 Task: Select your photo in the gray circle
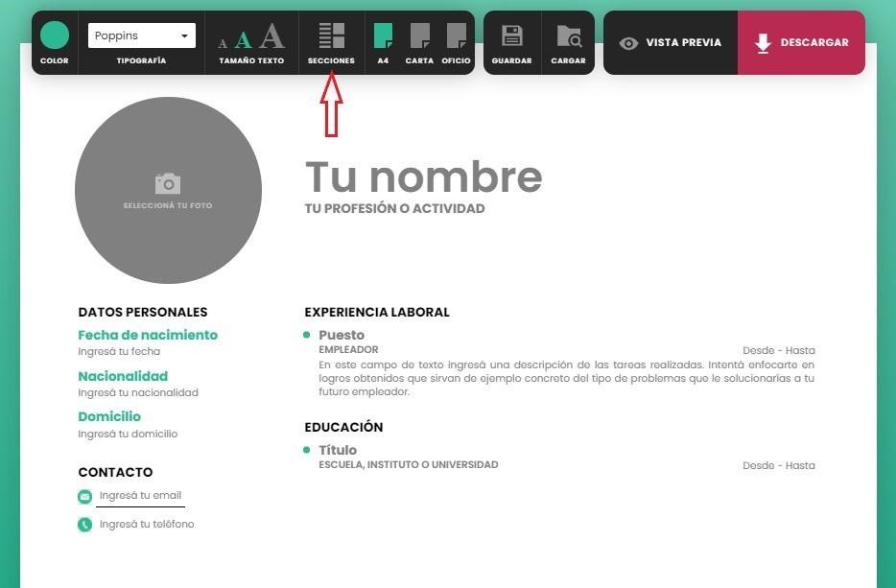click(x=168, y=190)
